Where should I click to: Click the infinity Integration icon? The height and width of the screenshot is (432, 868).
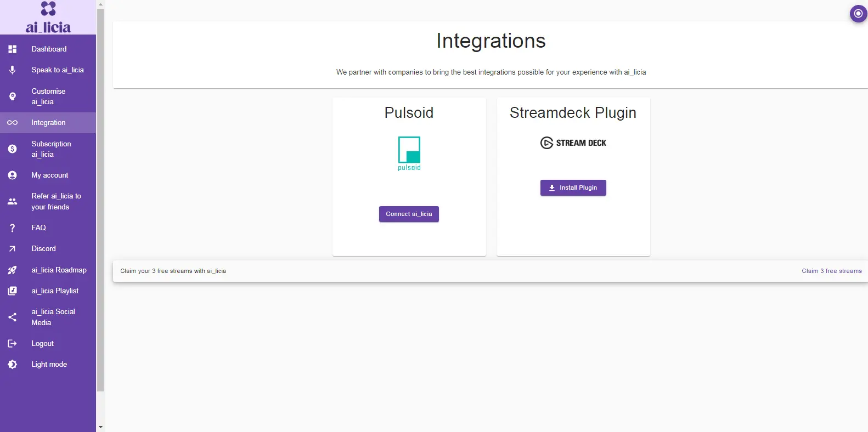point(12,123)
